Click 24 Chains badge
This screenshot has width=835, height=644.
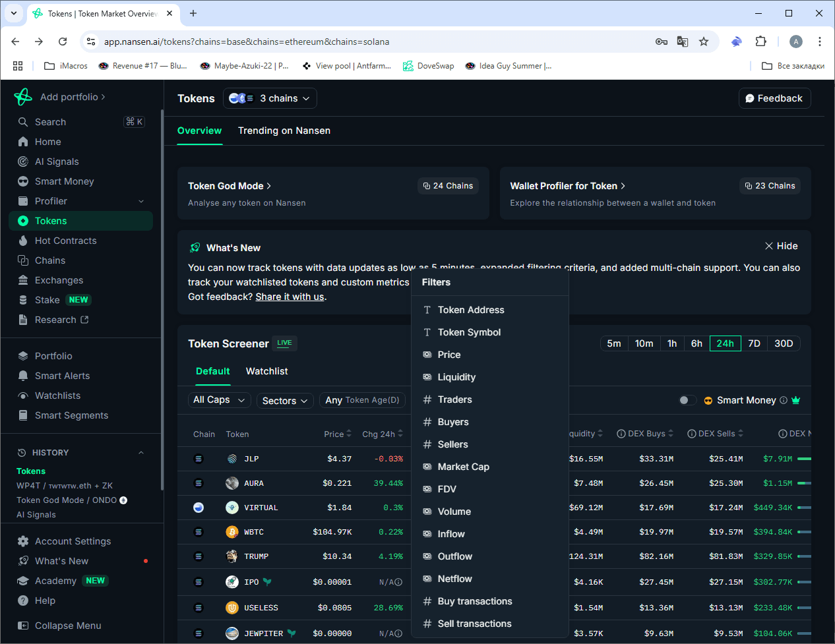[448, 186]
